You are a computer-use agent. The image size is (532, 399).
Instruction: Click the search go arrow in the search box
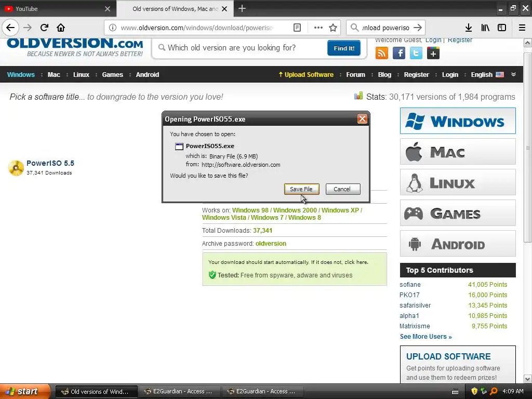[x=418, y=28]
